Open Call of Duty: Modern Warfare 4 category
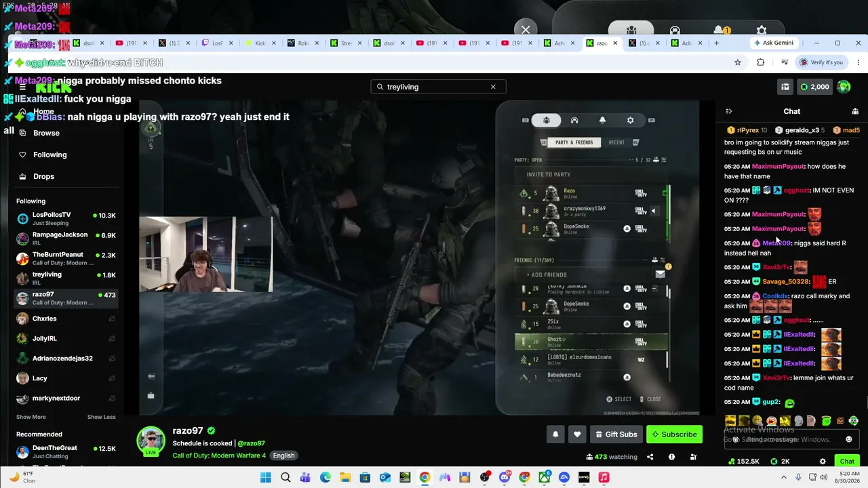The image size is (868, 488). 219,455
